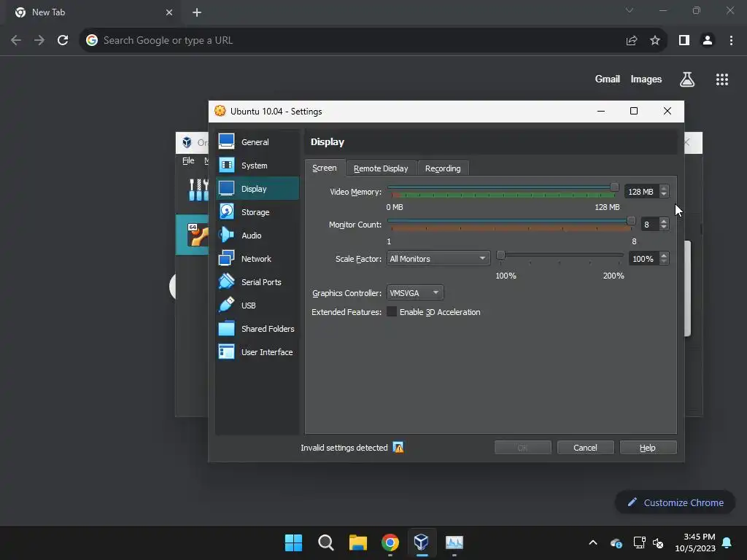Select the Display category icon
Image resolution: width=747 pixels, height=560 pixels.
tap(226, 189)
